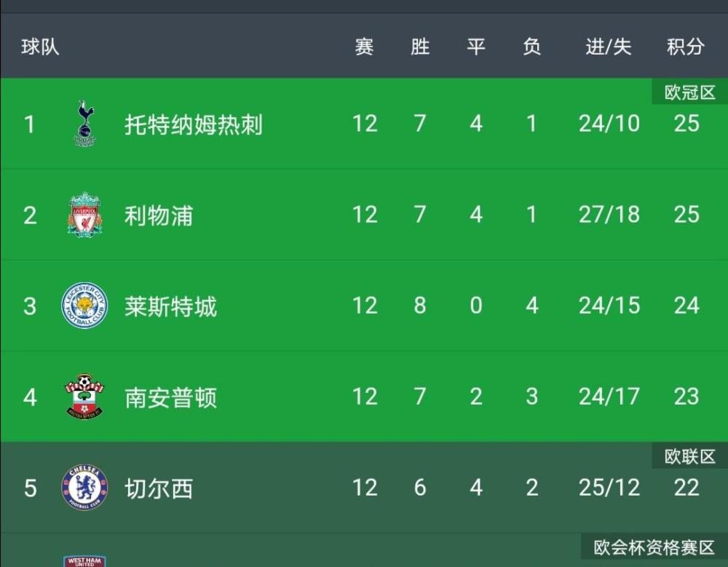Sort by 进/失 column header

tap(609, 47)
